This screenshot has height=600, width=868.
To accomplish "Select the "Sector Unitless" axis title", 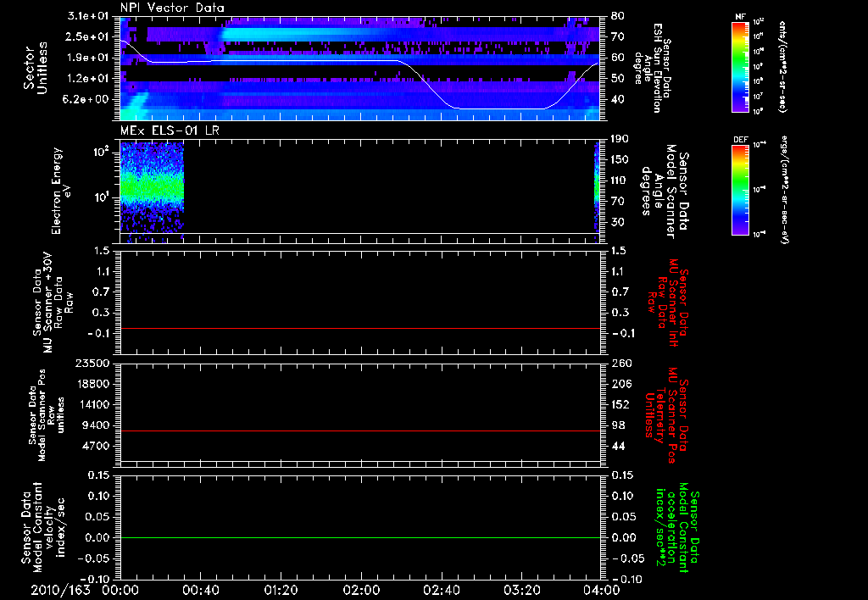I will pos(36,68).
